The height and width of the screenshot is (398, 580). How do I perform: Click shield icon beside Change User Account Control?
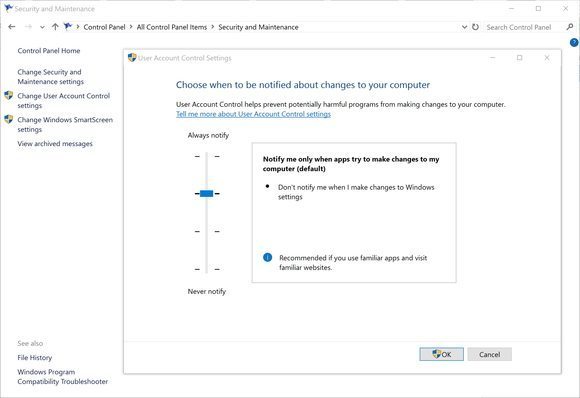pos(9,96)
